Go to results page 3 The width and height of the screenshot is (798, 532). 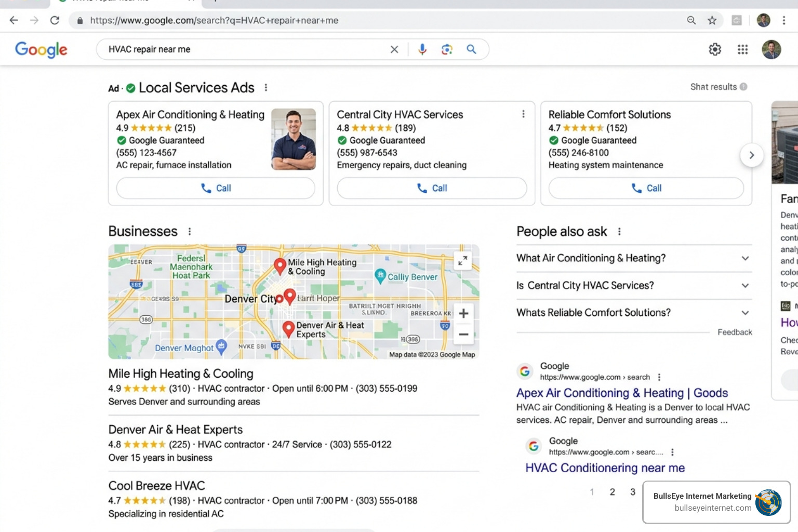(x=633, y=491)
